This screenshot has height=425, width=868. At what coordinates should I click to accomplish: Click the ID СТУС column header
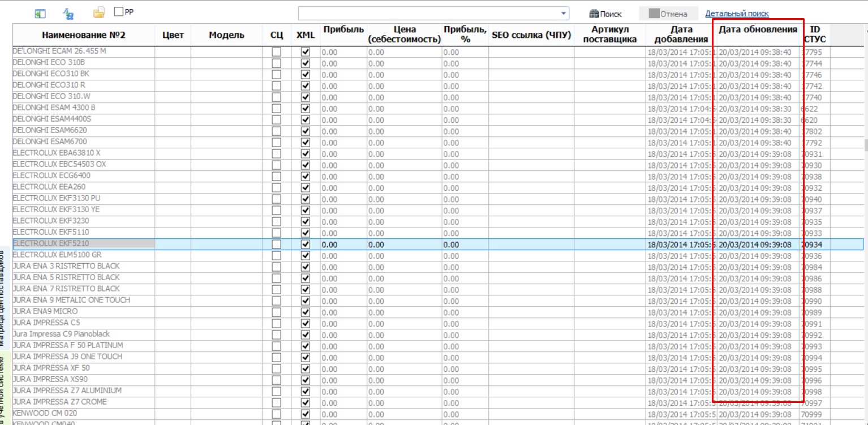[815, 35]
